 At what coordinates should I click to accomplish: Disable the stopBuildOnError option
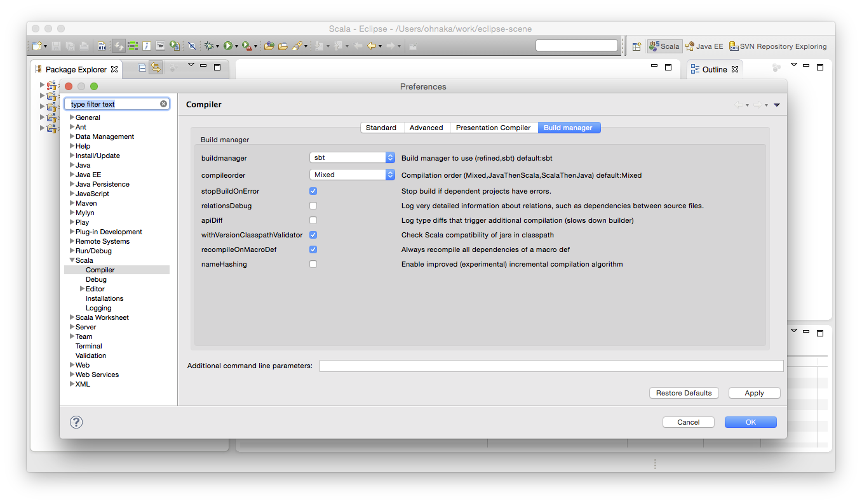pyautogui.click(x=313, y=190)
